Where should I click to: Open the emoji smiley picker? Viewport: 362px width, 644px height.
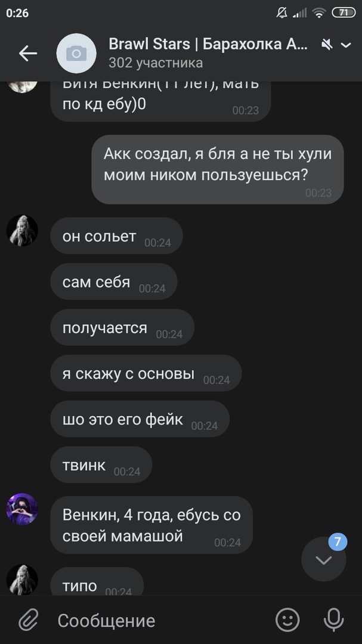click(x=287, y=620)
